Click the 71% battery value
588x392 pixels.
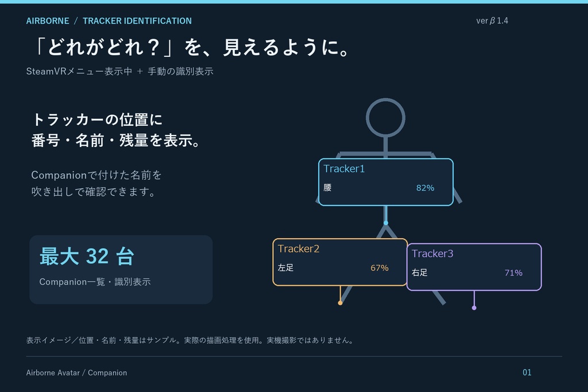pyautogui.click(x=513, y=273)
